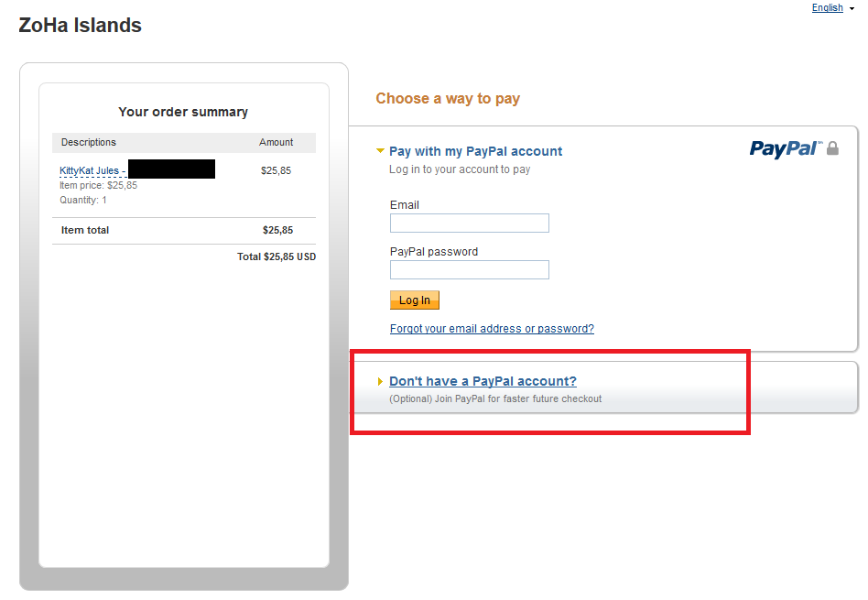Click the KittyKat Jules item link
Screen dimensions: 868x600
point(92,171)
